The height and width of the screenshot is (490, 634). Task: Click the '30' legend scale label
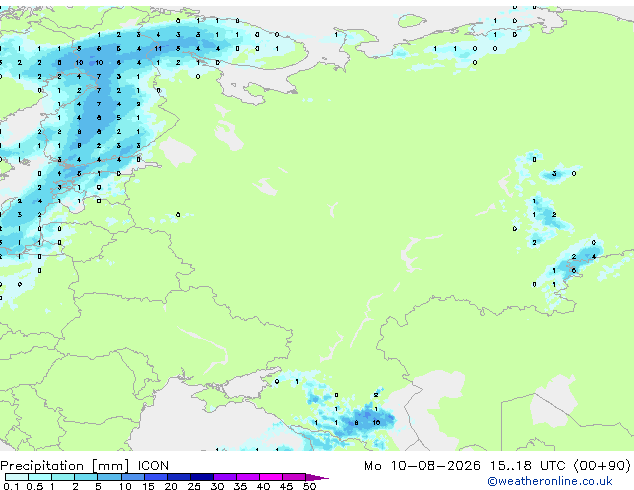217,486
